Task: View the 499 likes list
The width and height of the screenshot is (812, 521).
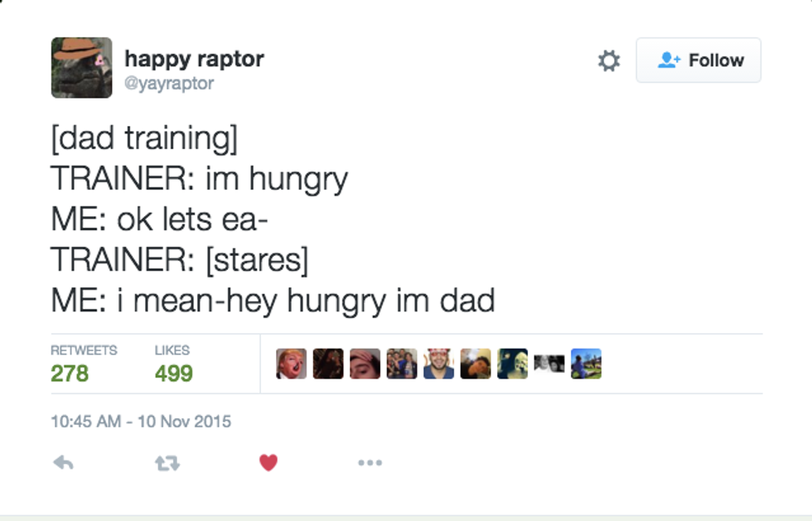Action: 173,373
